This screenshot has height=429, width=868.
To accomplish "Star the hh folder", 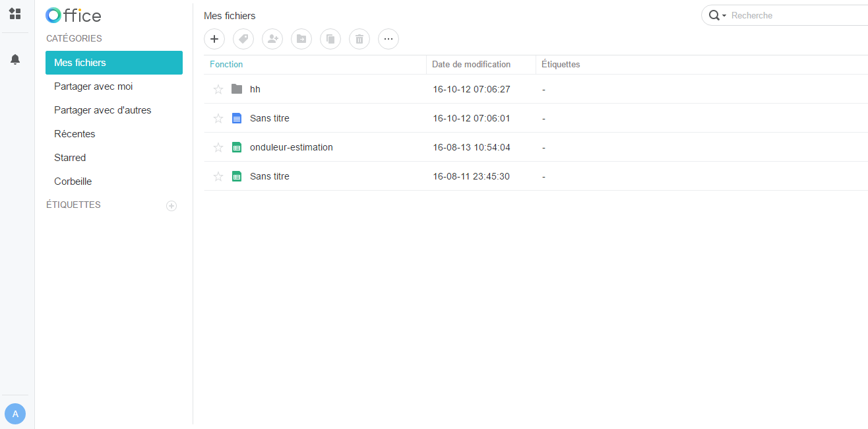I will tap(218, 89).
